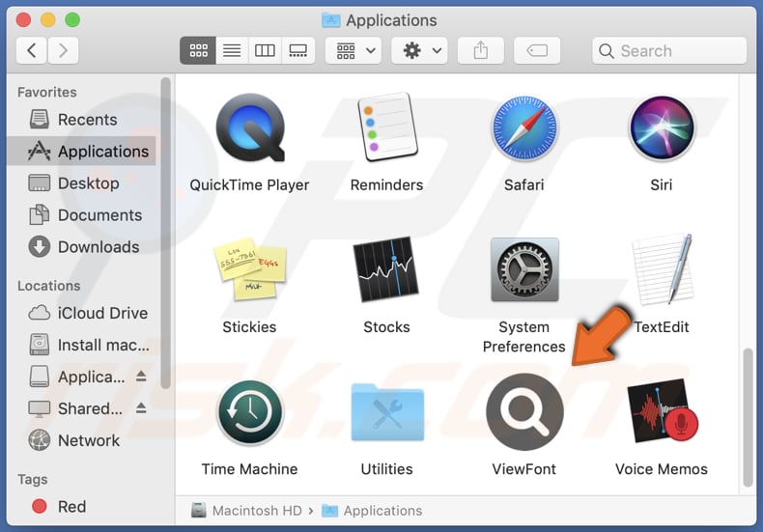Viewport: 763px width, 532px height.
Task: Close the Finder window
Action: (x=23, y=20)
